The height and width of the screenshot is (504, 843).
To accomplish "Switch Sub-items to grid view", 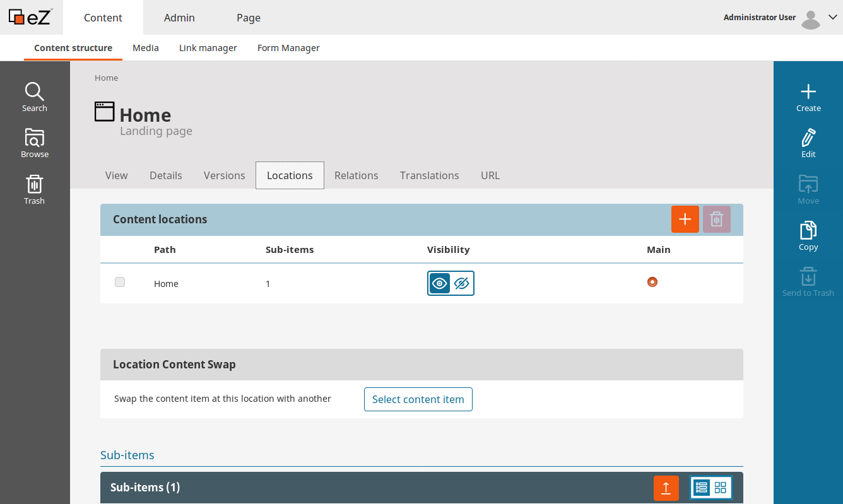I will pyautogui.click(x=721, y=488).
